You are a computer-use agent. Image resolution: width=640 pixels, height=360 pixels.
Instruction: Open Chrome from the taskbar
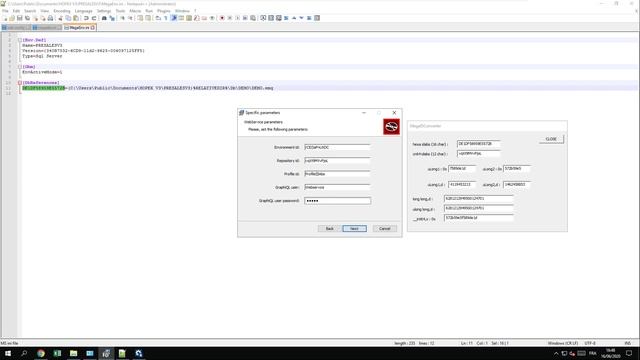click(40, 353)
